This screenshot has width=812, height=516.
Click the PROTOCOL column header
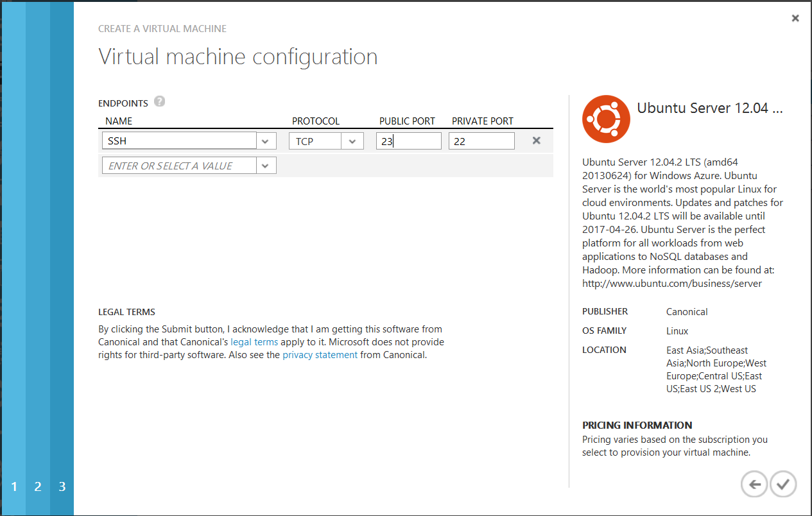pyautogui.click(x=316, y=121)
